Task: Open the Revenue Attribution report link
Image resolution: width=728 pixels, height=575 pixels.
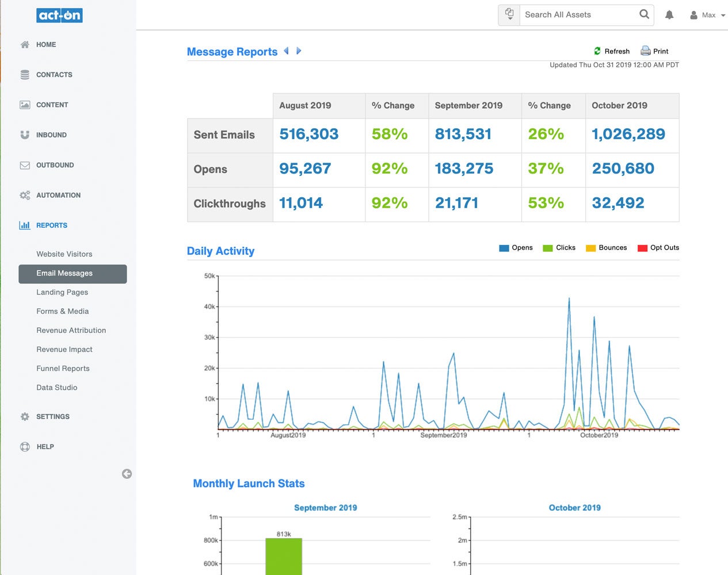Action: [71, 330]
